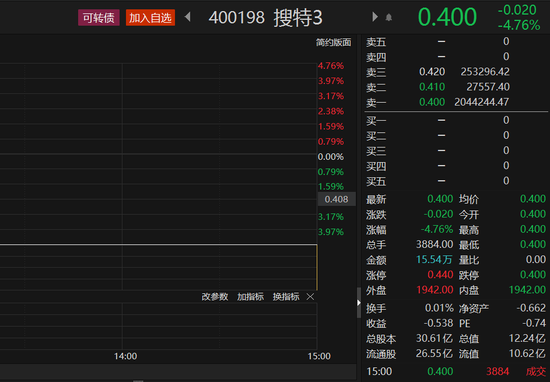The width and height of the screenshot is (550, 382).
Task: Click 流通股 value 26.55亿
Action: [x=434, y=354]
